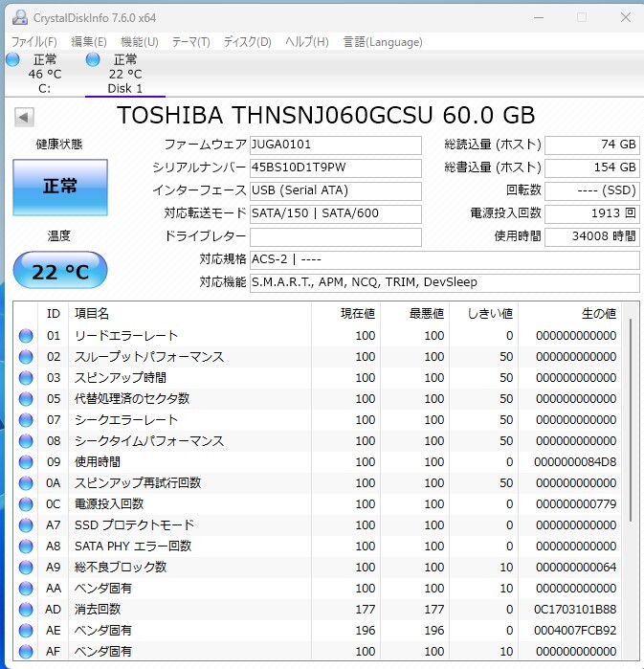Click status orb for attribute A9 総不良ブロック数
Image resolution: width=644 pixels, height=669 pixels.
click(x=26, y=568)
